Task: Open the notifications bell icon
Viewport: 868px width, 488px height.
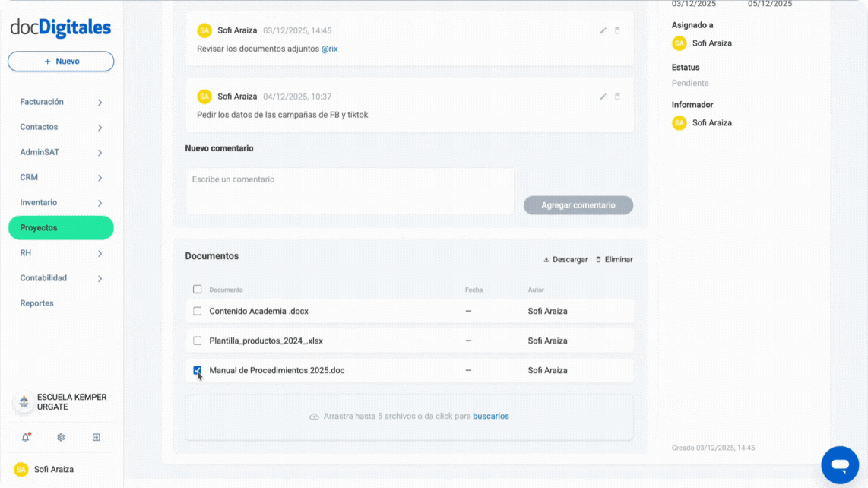Action: pyautogui.click(x=25, y=437)
